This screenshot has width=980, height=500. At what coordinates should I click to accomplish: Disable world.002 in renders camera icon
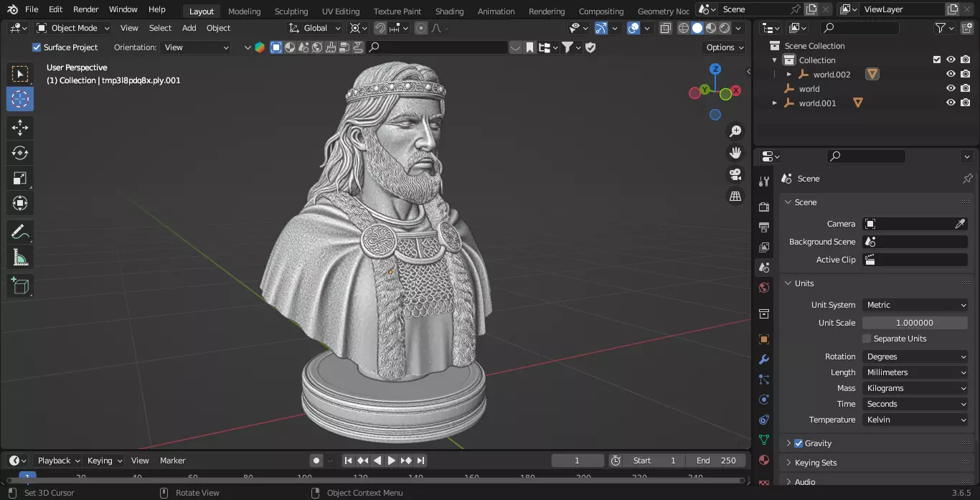[966, 75]
